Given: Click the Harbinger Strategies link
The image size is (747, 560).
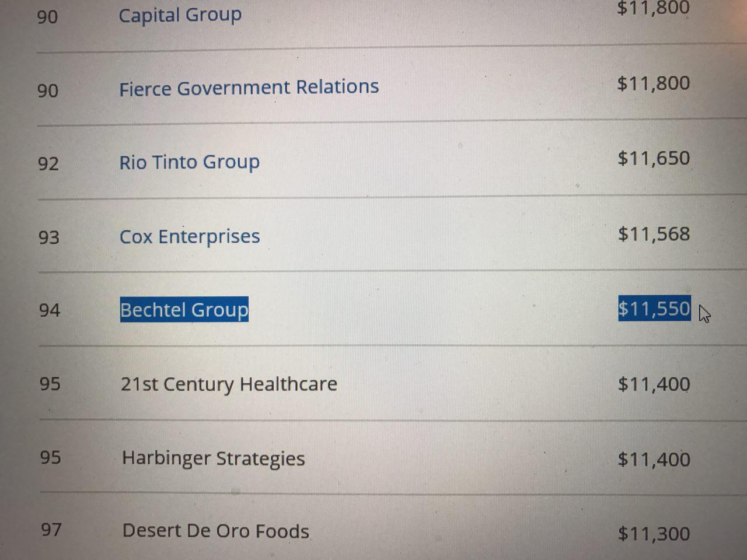Looking at the screenshot, I should (213, 459).
